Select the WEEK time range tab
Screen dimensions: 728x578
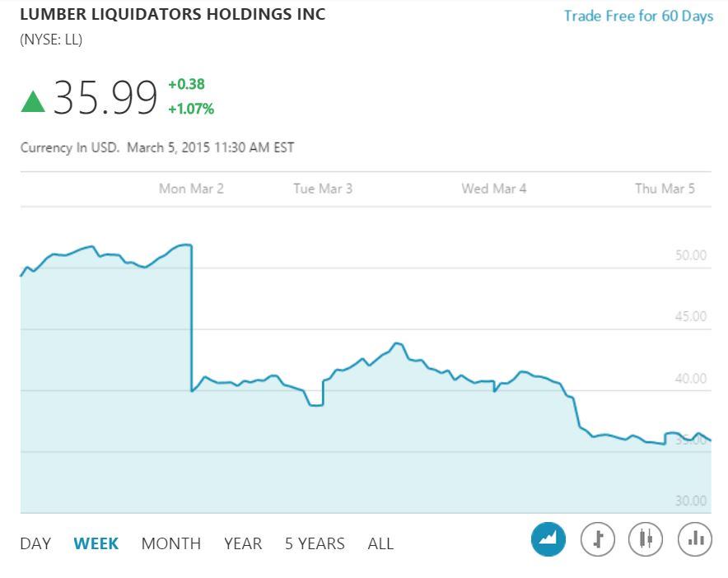[96, 543]
